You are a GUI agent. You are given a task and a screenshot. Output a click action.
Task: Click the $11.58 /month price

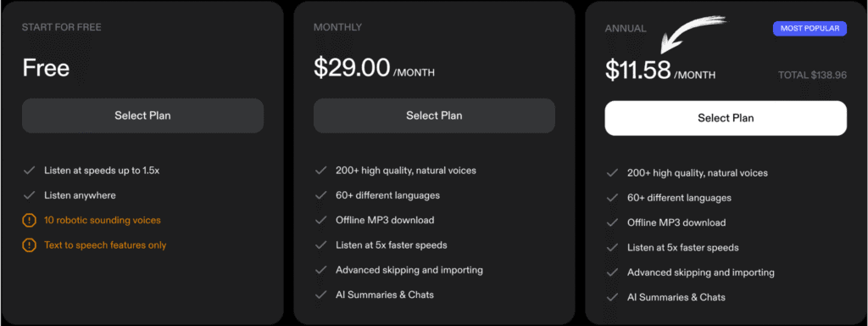click(660, 71)
